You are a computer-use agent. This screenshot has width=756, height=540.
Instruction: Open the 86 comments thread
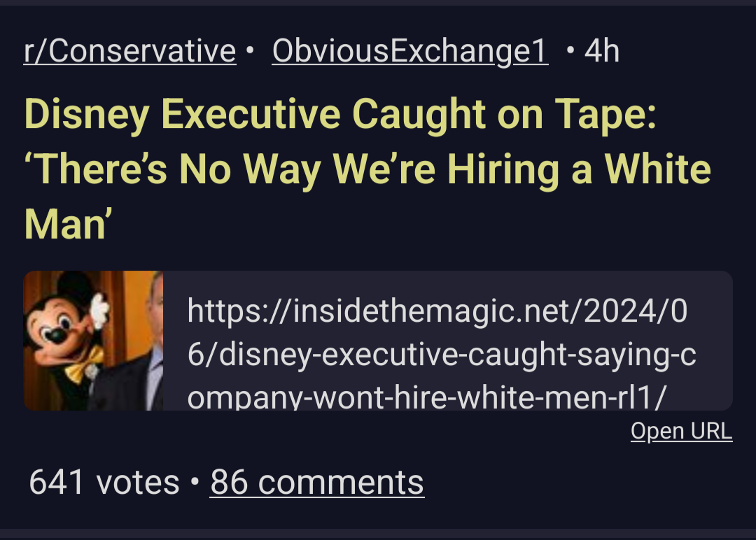pos(316,483)
